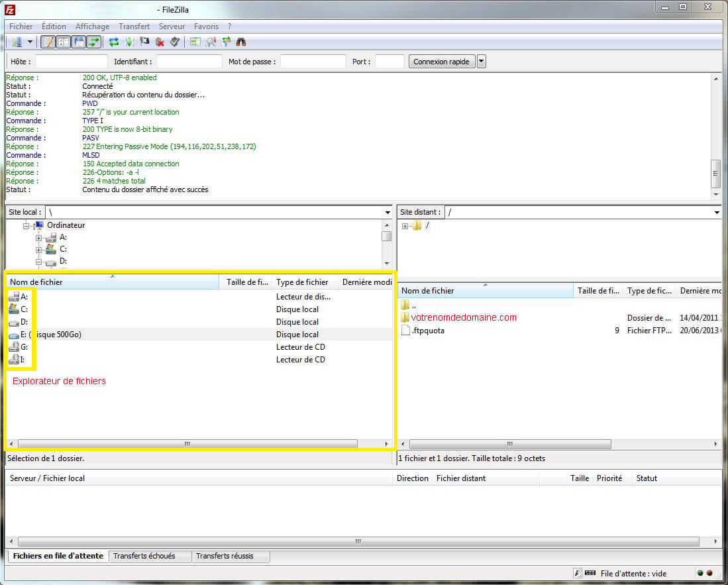Process the transfer queue green arrows icon
This screenshot has height=585, width=728.
click(130, 42)
